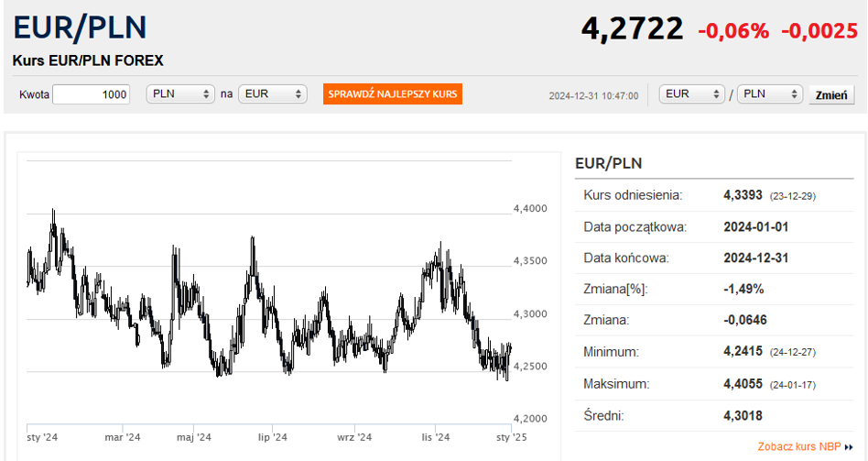The height and width of the screenshot is (461, 868).
Task: Click the current rate value 4,2722
Action: pos(632,28)
